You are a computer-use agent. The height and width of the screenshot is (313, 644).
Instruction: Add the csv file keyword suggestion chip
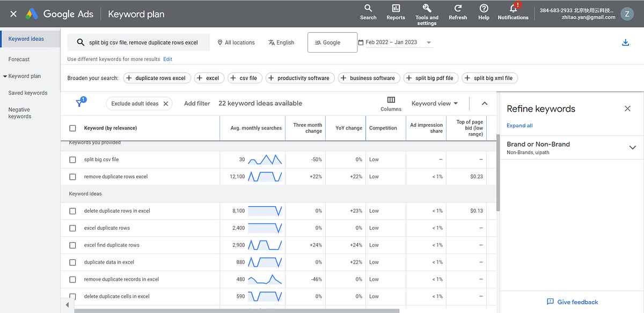point(245,78)
